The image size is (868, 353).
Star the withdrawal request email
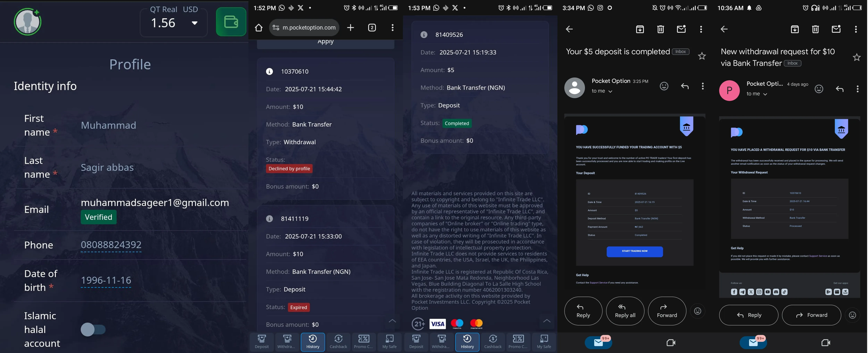857,57
